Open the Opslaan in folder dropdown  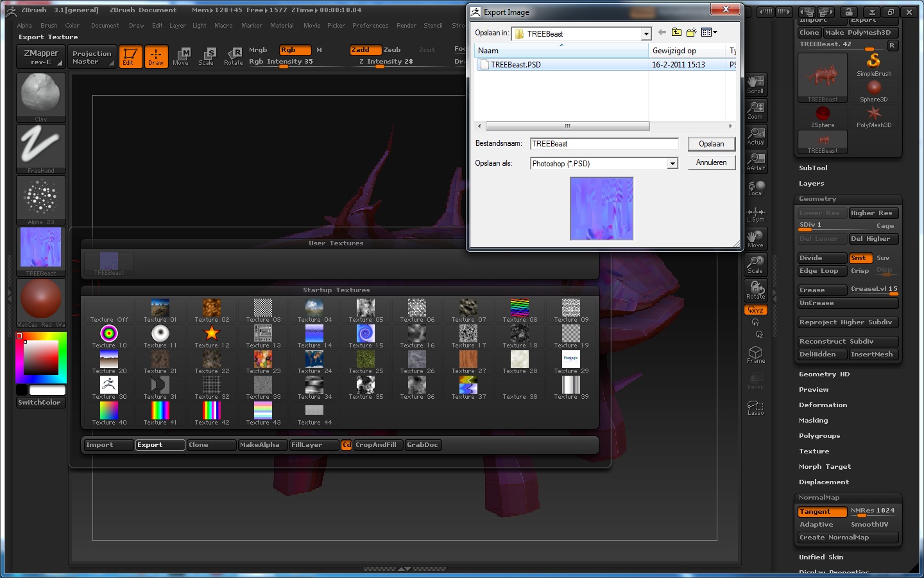click(646, 33)
